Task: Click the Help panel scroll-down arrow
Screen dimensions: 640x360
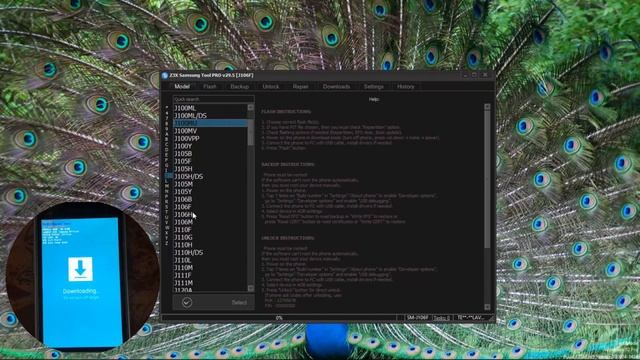Action: click(487, 307)
